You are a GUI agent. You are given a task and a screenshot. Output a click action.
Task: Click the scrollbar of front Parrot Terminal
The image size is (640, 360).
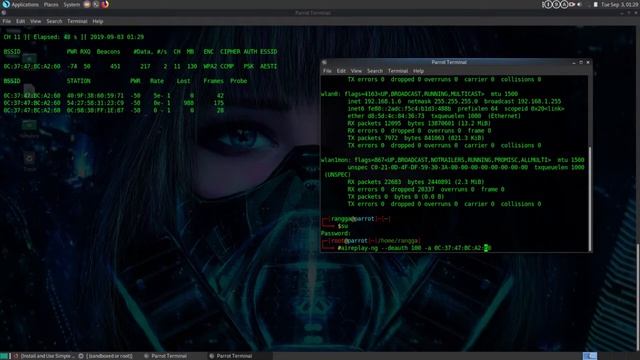[590, 199]
